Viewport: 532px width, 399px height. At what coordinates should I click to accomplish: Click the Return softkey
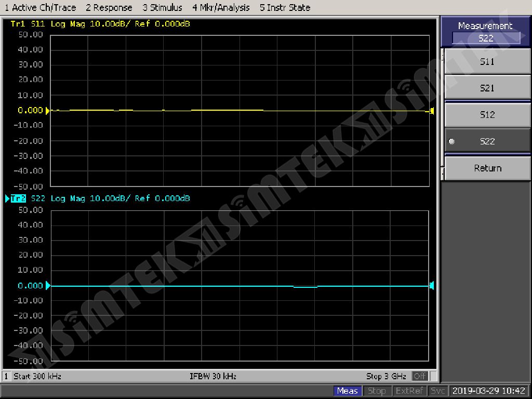pos(487,168)
